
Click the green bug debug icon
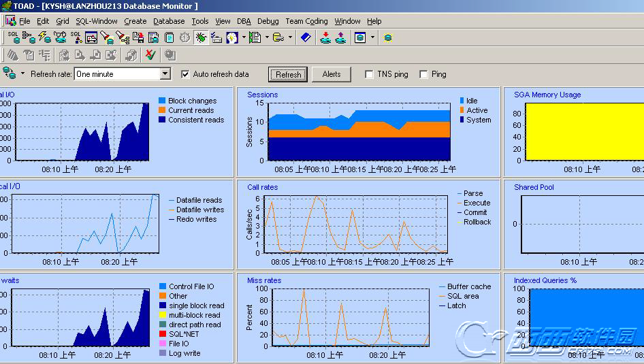click(x=201, y=37)
